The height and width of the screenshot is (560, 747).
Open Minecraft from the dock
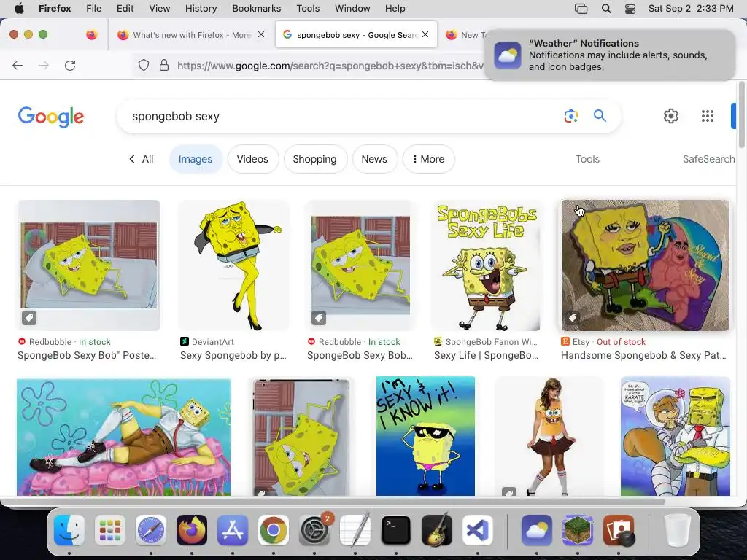tap(578, 530)
